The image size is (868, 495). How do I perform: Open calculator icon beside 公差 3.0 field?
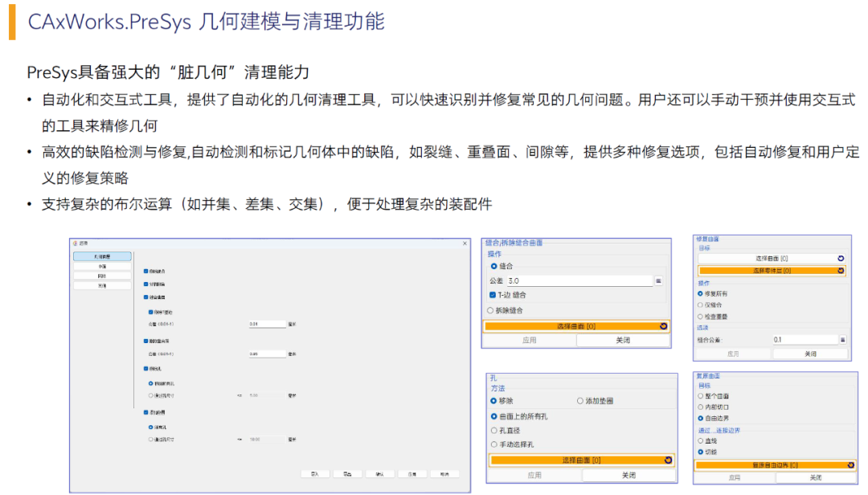(x=659, y=281)
